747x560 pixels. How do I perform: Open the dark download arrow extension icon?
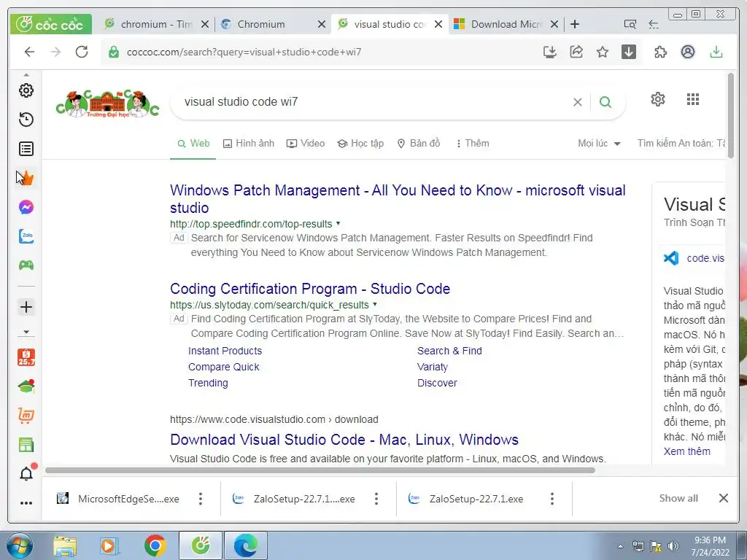[629, 52]
